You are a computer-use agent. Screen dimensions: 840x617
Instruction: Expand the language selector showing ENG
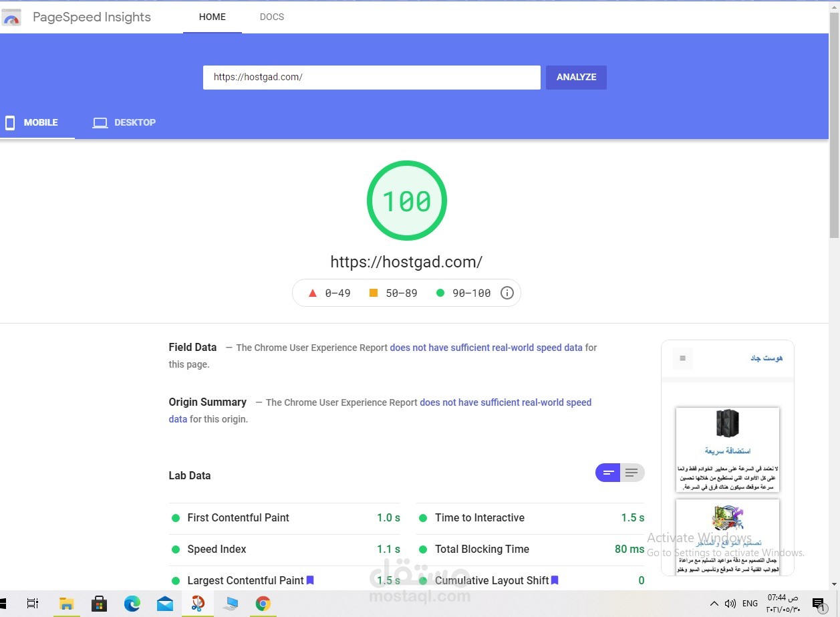click(x=749, y=603)
